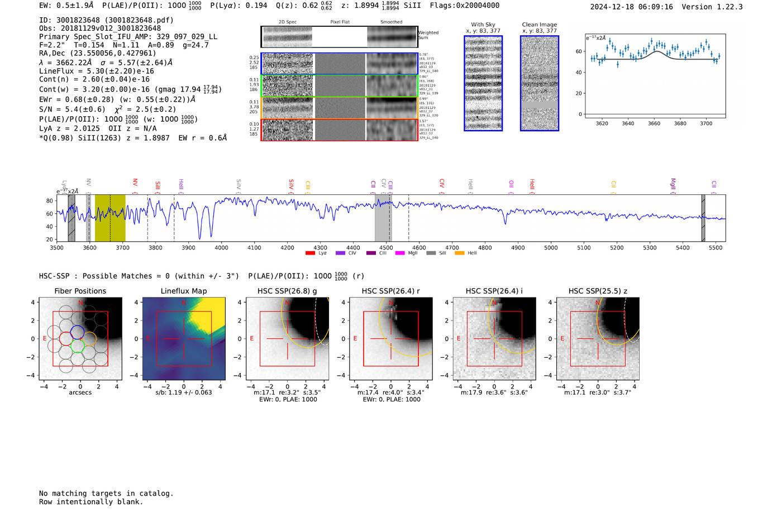Click the MgII line marker above the spectrum
782x532 pixels.
pos(673,185)
